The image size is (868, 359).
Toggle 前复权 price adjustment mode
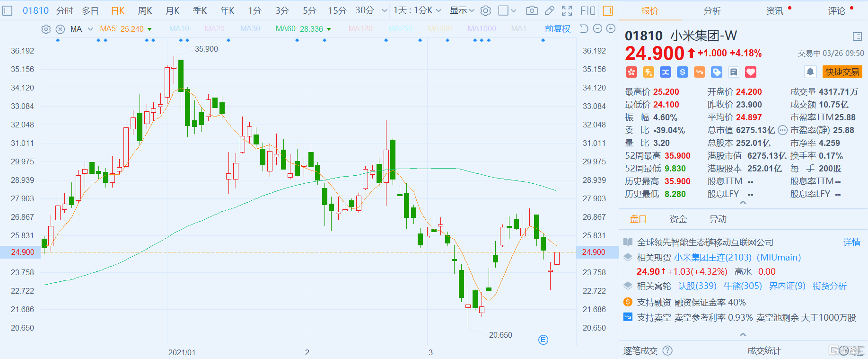(557, 29)
